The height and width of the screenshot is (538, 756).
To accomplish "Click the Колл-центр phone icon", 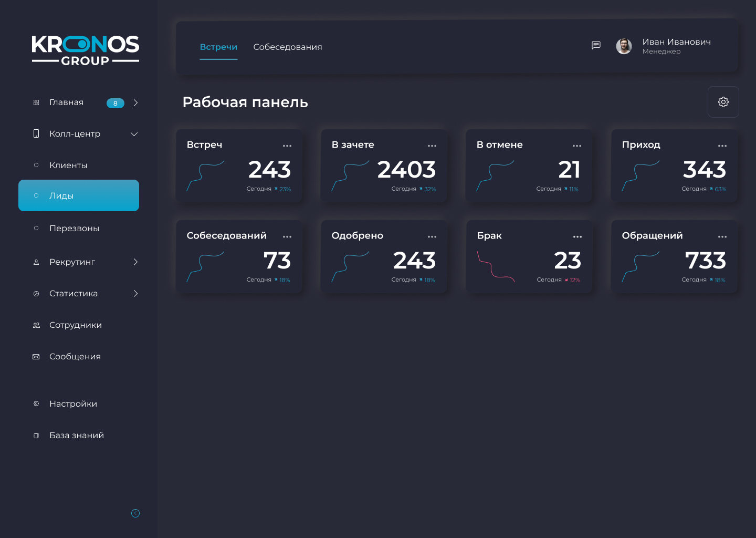I will tap(36, 133).
